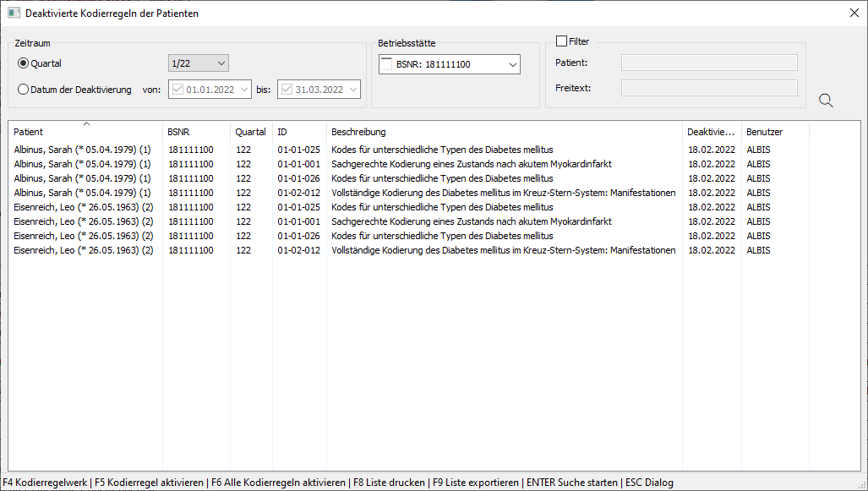Select Eisenreich, Leo row with ID 01-01-026
This screenshot has height=491, width=868.
pyautogui.click(x=408, y=236)
